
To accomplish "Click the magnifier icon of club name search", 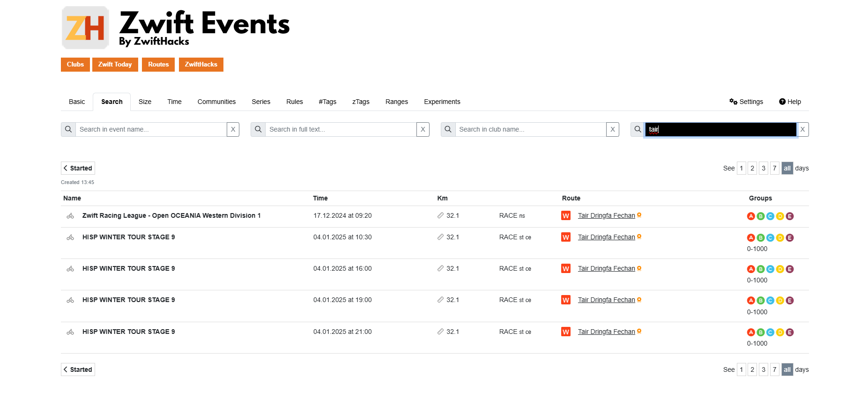I will click(448, 130).
